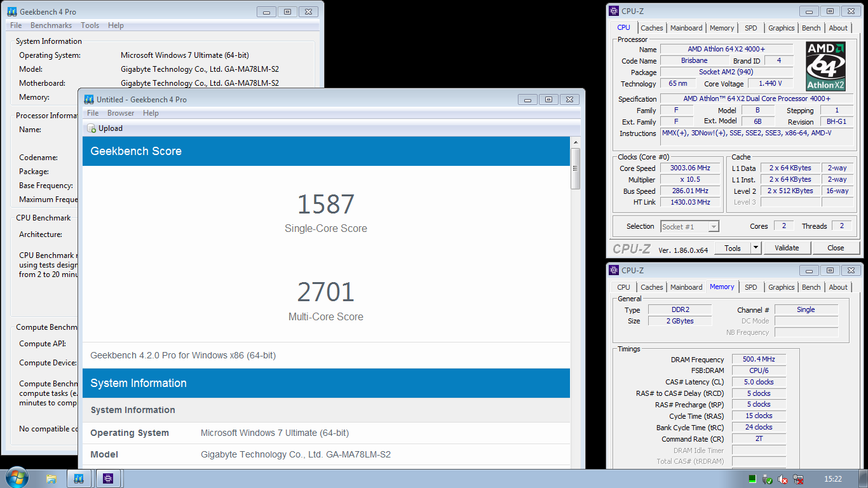Switch to Graphics tab in top CPU-Z

(x=781, y=28)
